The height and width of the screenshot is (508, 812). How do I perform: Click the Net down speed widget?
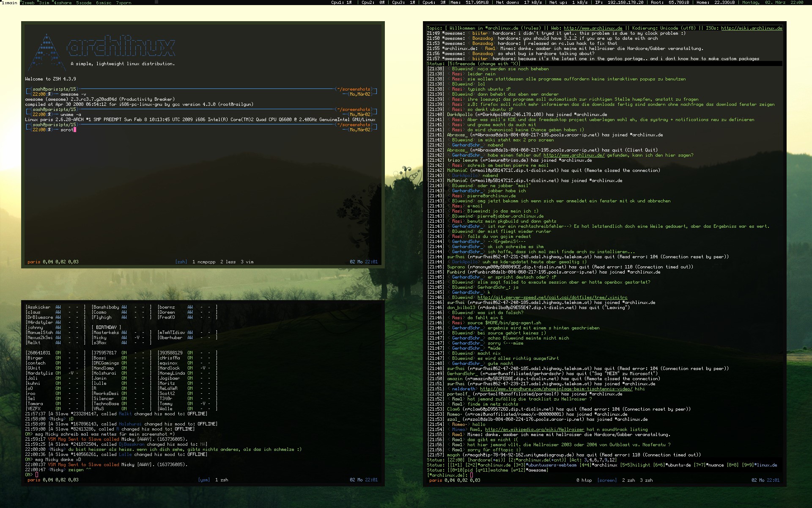519,3
